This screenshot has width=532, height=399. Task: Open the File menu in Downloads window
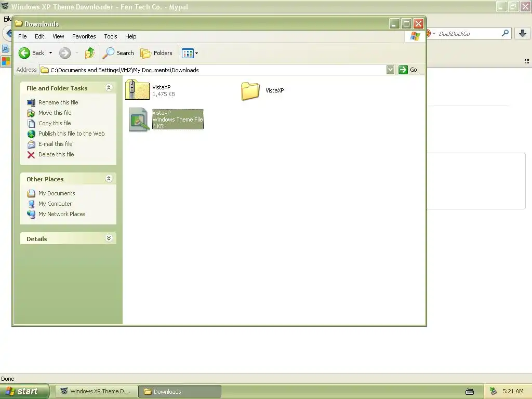pos(22,36)
